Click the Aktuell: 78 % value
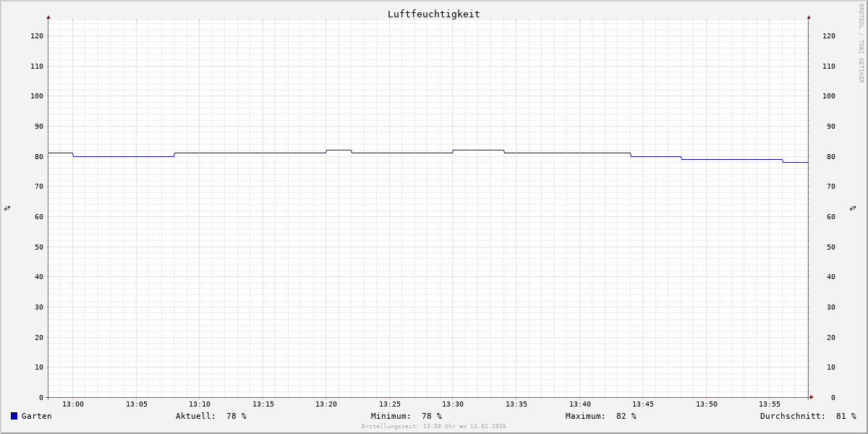Image resolution: width=868 pixels, height=434 pixels. (211, 416)
